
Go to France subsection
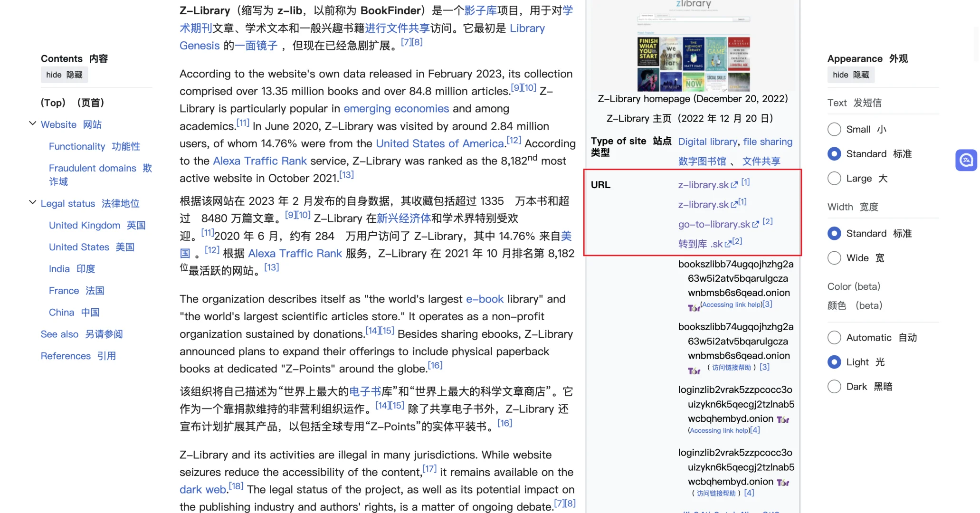[76, 291]
